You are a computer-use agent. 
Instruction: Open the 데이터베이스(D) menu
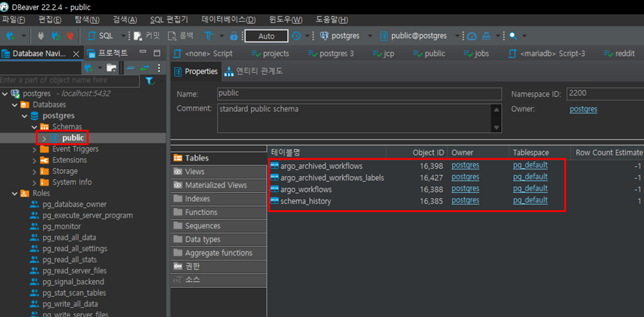229,20
